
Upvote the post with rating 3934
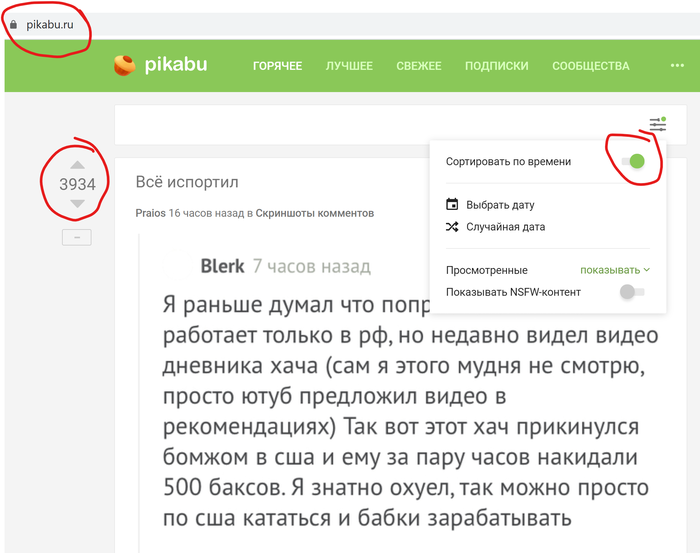point(77,165)
